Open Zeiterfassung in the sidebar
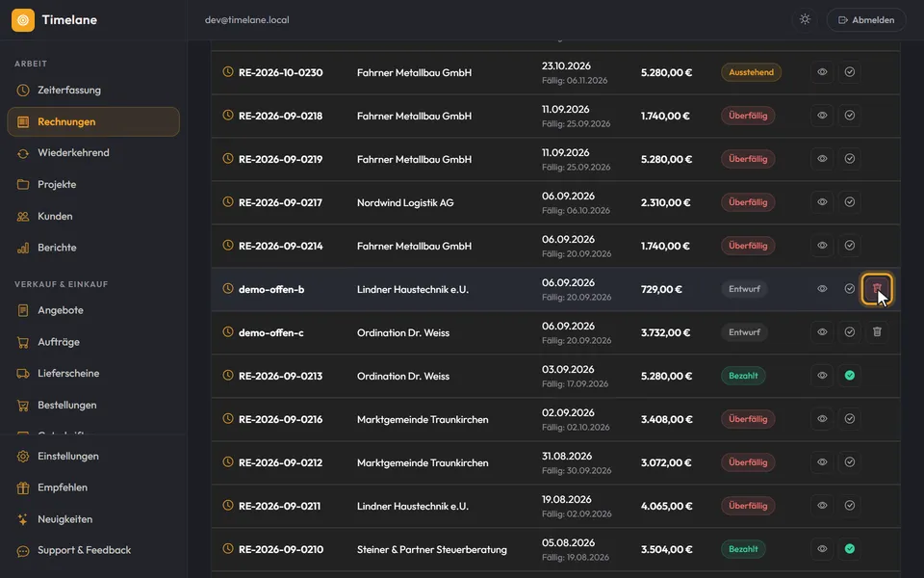This screenshot has width=924, height=578. 93,91
